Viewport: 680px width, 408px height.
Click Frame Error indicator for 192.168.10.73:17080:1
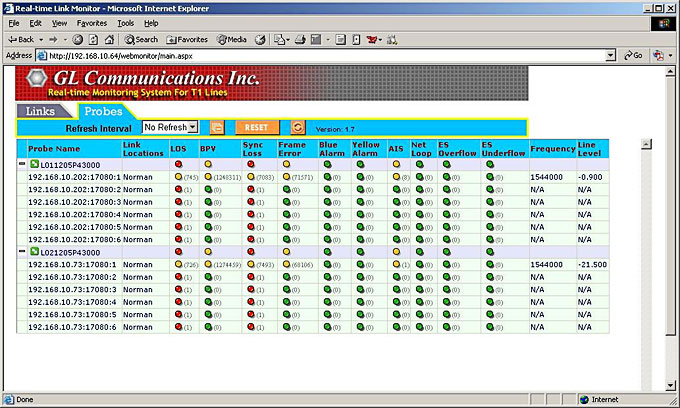point(286,264)
